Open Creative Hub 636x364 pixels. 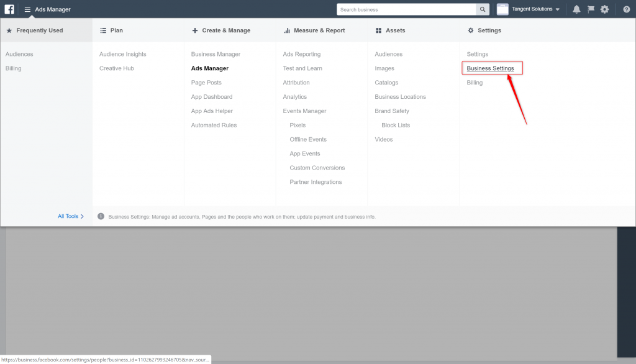116,68
